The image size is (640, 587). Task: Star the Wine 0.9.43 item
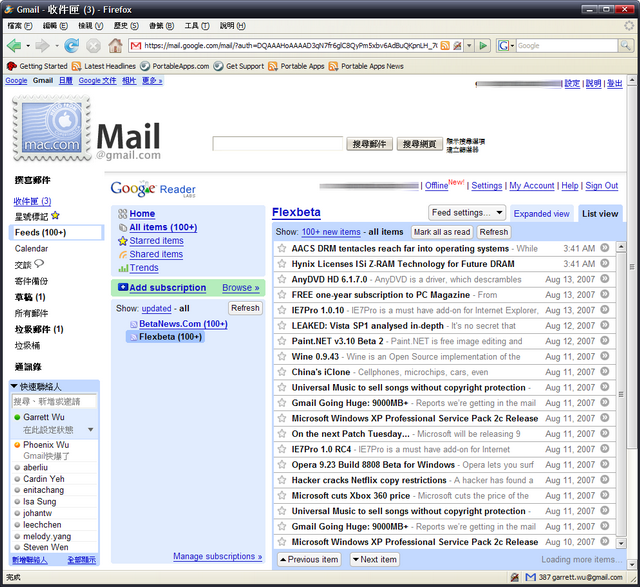click(282, 356)
